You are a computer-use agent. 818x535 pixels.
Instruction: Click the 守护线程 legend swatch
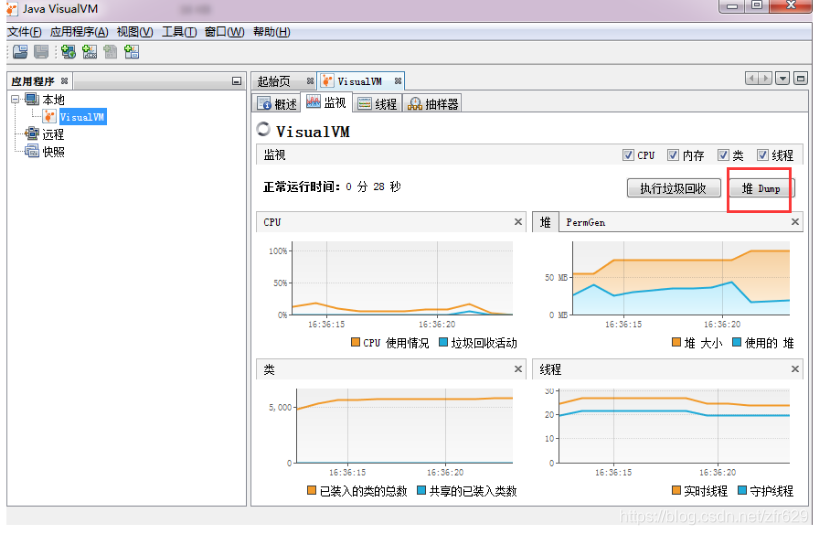click(x=742, y=490)
